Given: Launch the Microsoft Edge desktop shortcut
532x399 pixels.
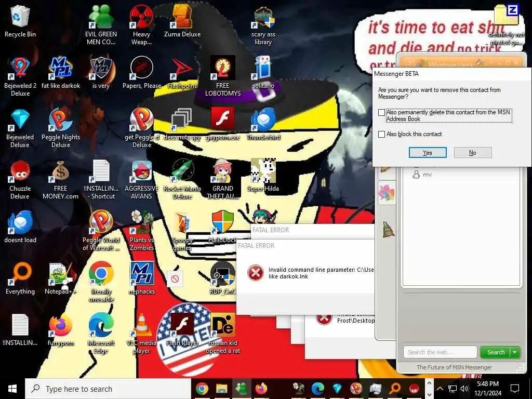Looking at the screenshot, I should [101, 334].
